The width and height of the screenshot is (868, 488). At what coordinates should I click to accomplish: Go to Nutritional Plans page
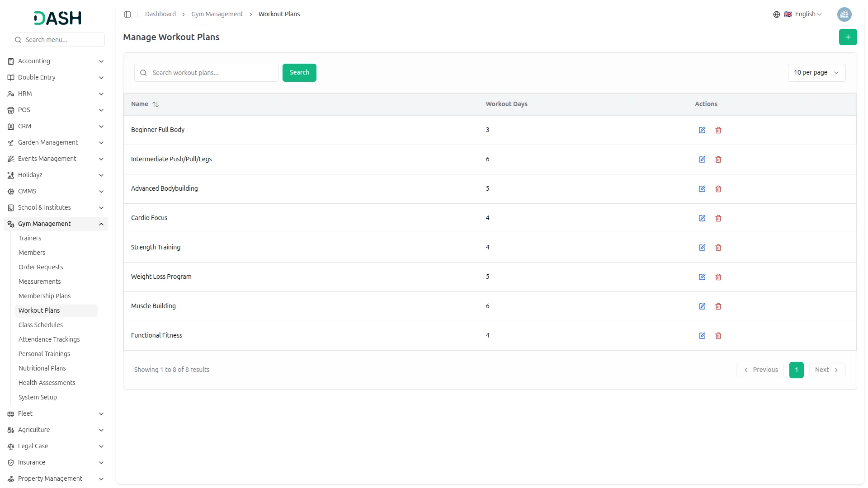[x=42, y=368]
